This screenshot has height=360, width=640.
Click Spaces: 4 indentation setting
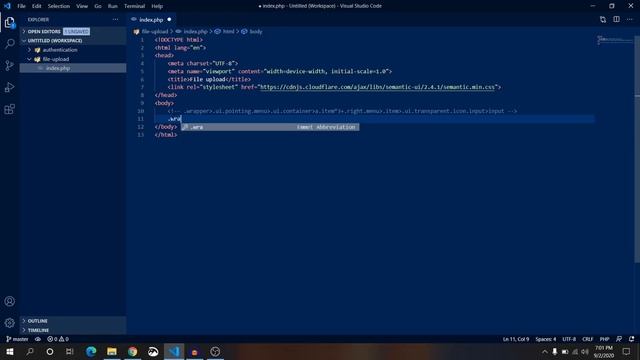click(546, 339)
